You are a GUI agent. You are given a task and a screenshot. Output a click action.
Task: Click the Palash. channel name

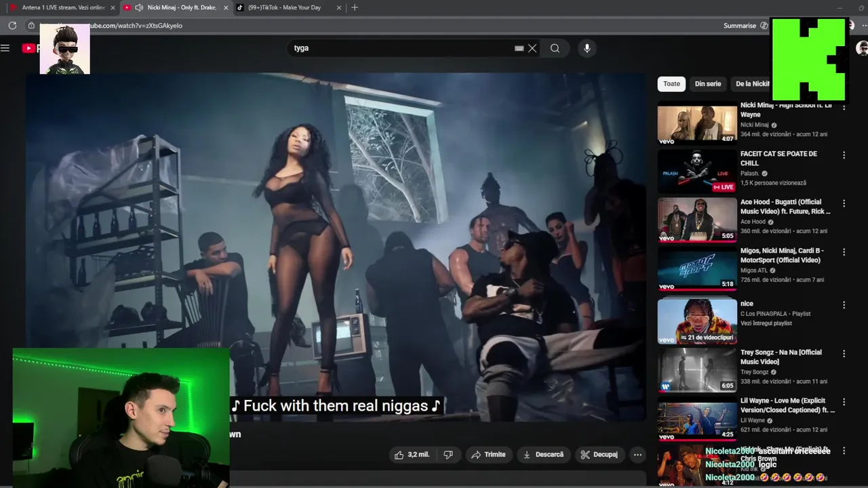(x=750, y=174)
